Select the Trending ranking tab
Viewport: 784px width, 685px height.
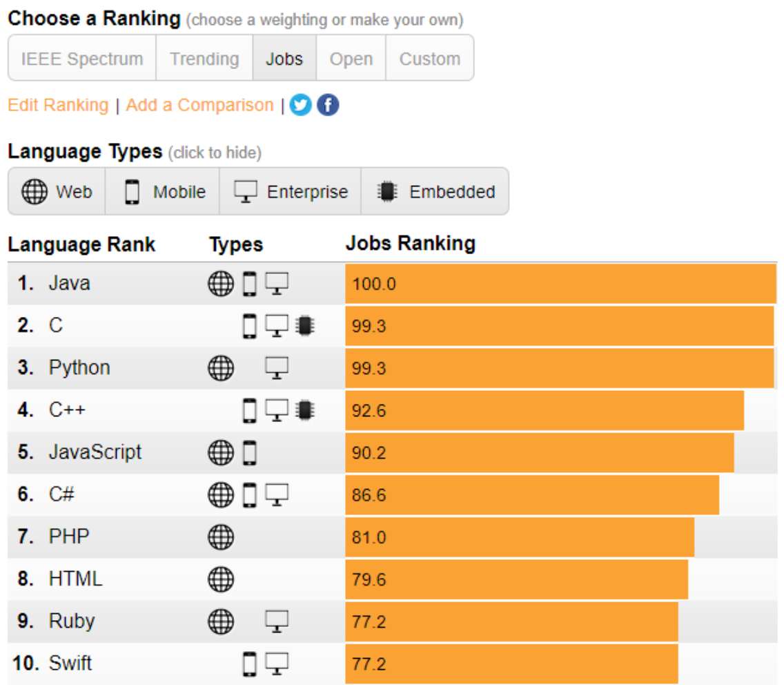(x=204, y=59)
